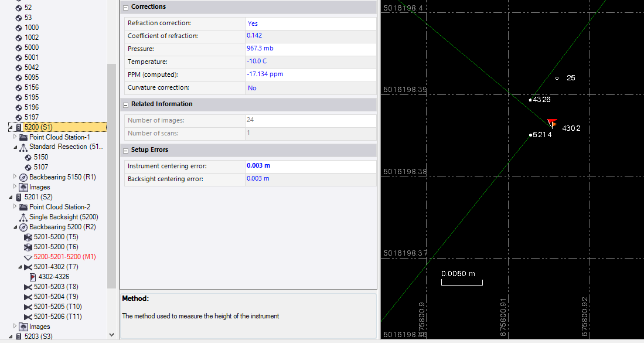The height and width of the screenshot is (343, 644).
Task: Click the Instrument centering error field
Action: (x=311, y=166)
